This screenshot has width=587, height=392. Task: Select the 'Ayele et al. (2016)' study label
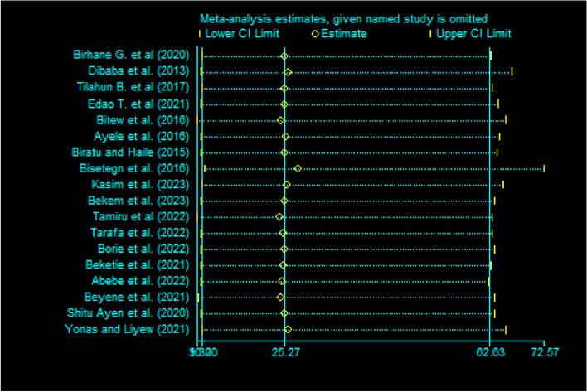pyautogui.click(x=142, y=136)
